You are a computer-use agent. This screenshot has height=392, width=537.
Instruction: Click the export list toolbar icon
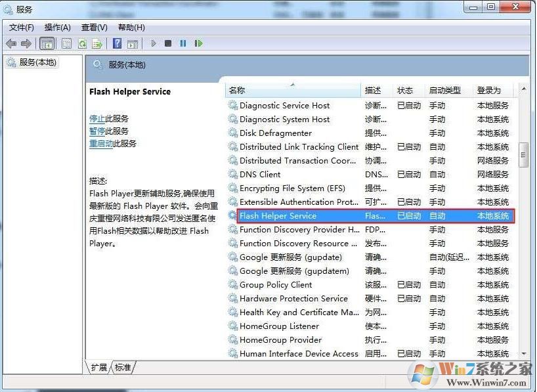point(97,43)
